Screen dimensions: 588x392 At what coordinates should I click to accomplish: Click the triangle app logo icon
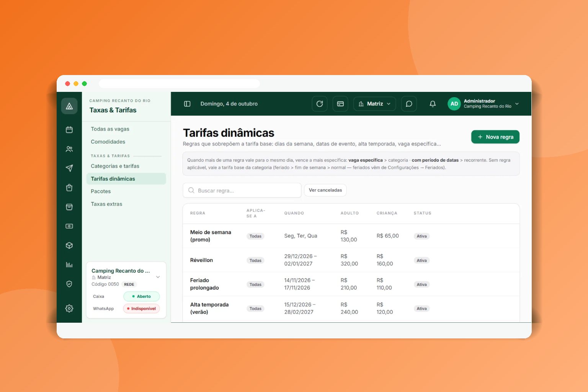(x=69, y=106)
